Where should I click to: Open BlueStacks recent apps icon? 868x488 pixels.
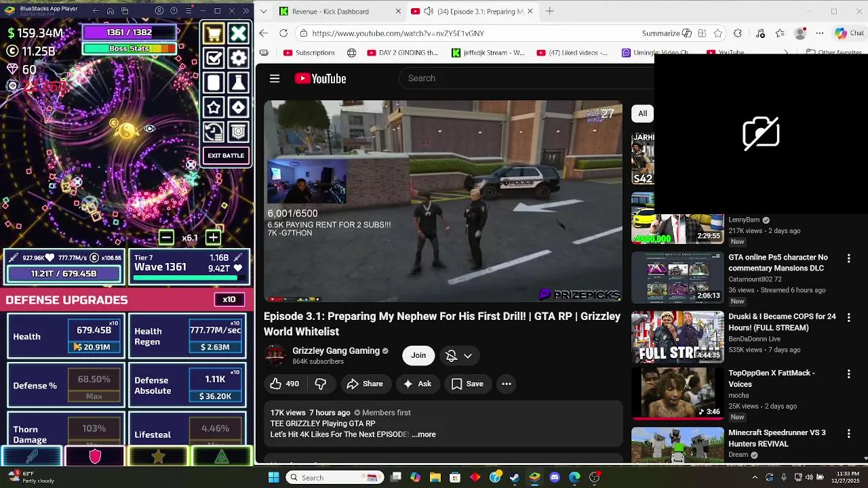[x=125, y=11]
